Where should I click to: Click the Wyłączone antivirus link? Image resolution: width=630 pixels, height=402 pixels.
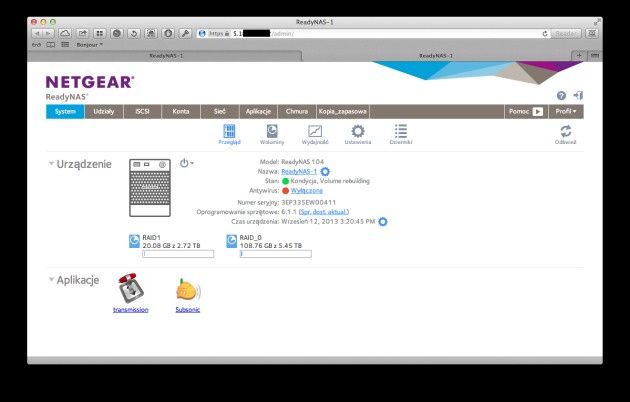coord(307,191)
